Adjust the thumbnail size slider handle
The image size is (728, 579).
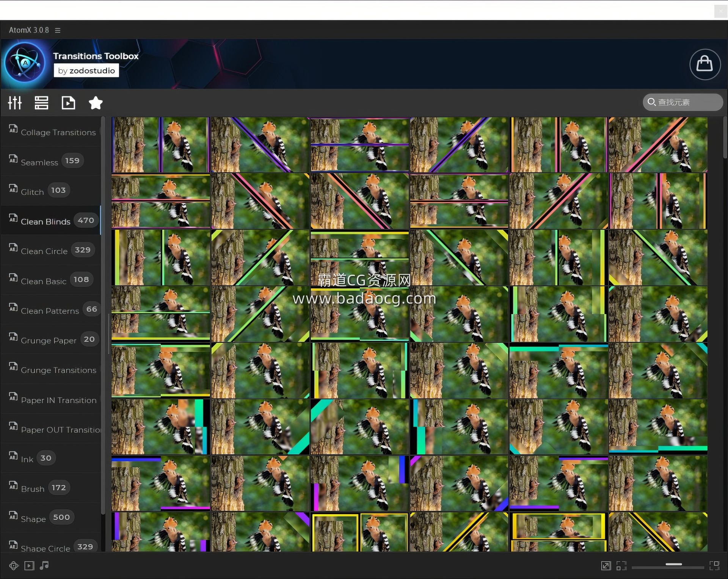coord(674,564)
